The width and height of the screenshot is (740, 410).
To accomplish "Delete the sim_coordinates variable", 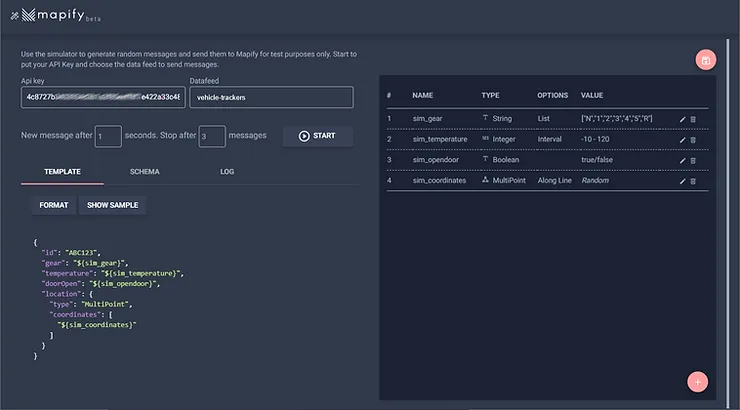I will (x=693, y=181).
